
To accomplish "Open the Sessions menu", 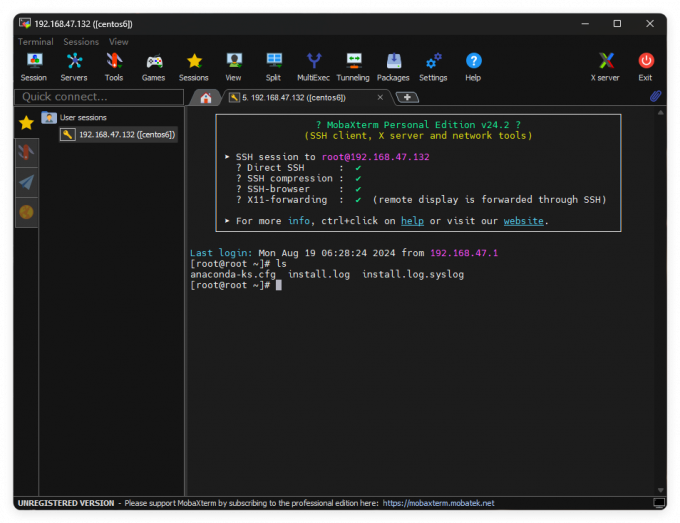I will click(x=81, y=42).
